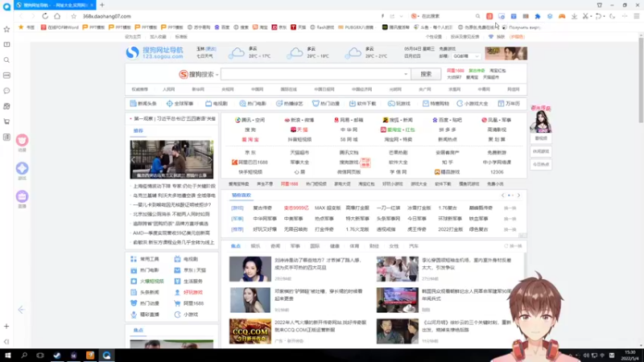Add sidebar app with the plus icon
Image resolution: width=644 pixels, height=362 pixels.
pyautogui.click(x=6, y=327)
